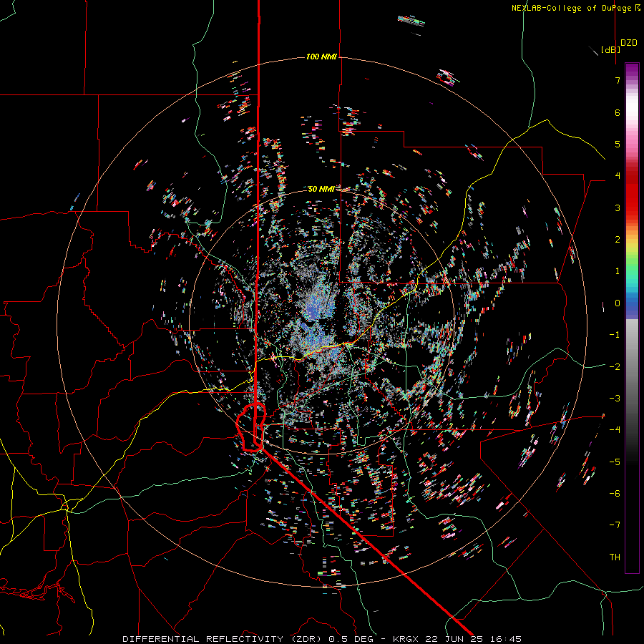Image resolution: width=644 pixels, height=644 pixels.
Task: Click the 7 value on the color scale
Action: click(x=618, y=80)
